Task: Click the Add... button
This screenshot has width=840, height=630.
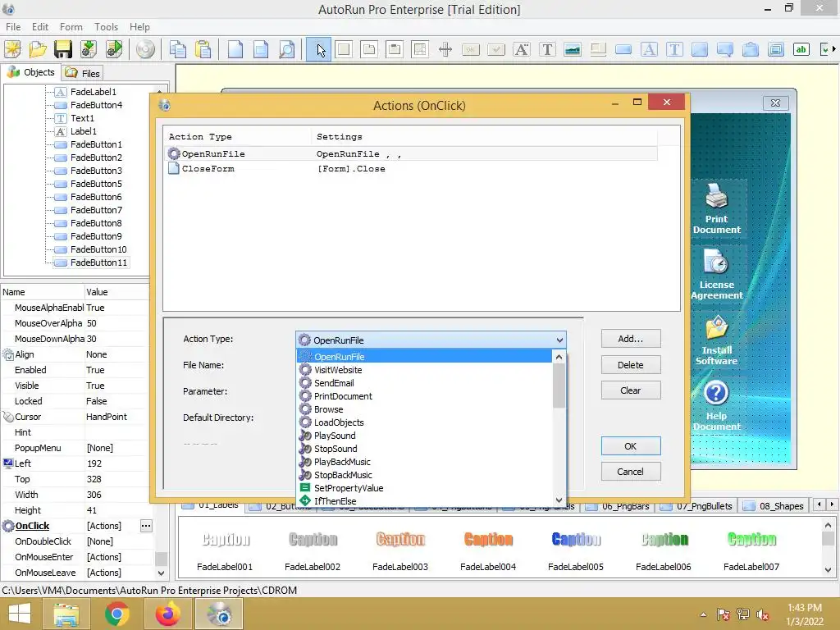Action: (x=631, y=339)
